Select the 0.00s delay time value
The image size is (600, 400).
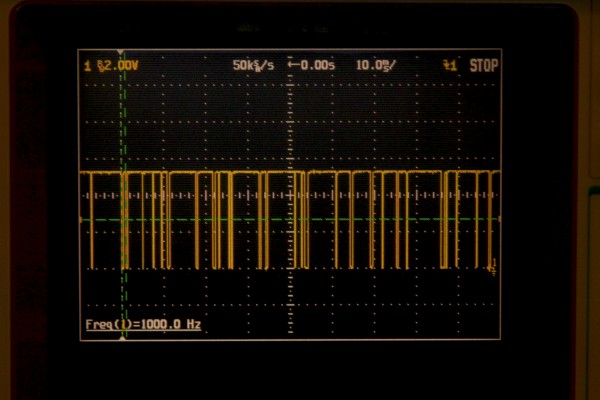315,66
